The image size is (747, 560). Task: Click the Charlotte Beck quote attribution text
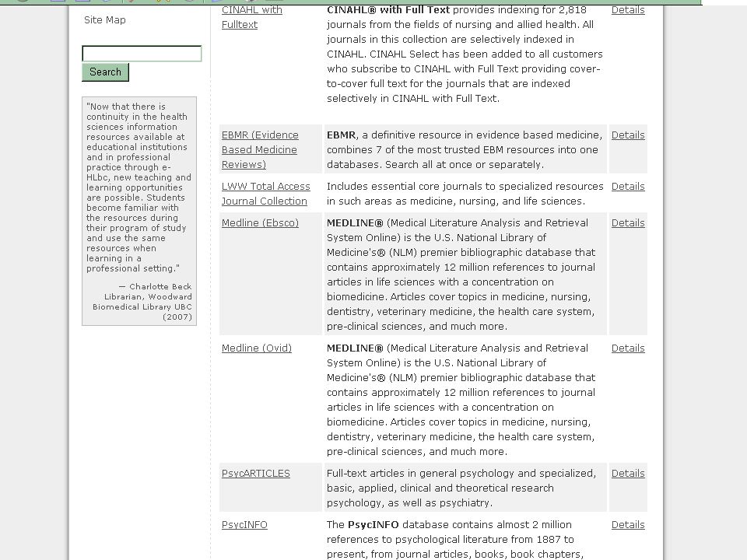(142, 302)
